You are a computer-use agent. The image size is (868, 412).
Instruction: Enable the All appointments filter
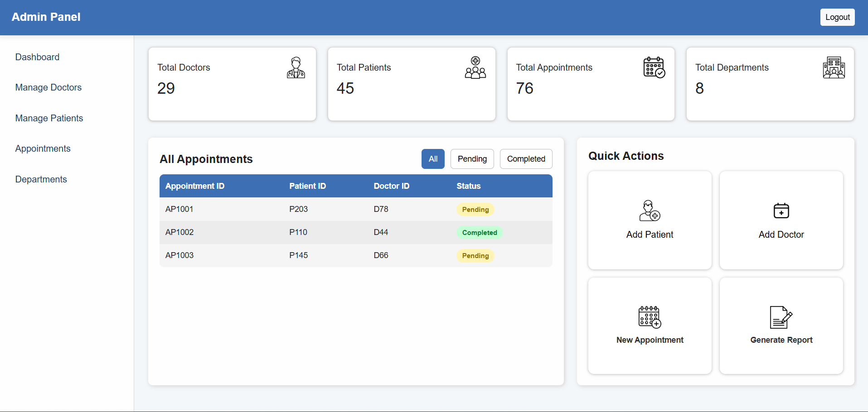click(433, 159)
